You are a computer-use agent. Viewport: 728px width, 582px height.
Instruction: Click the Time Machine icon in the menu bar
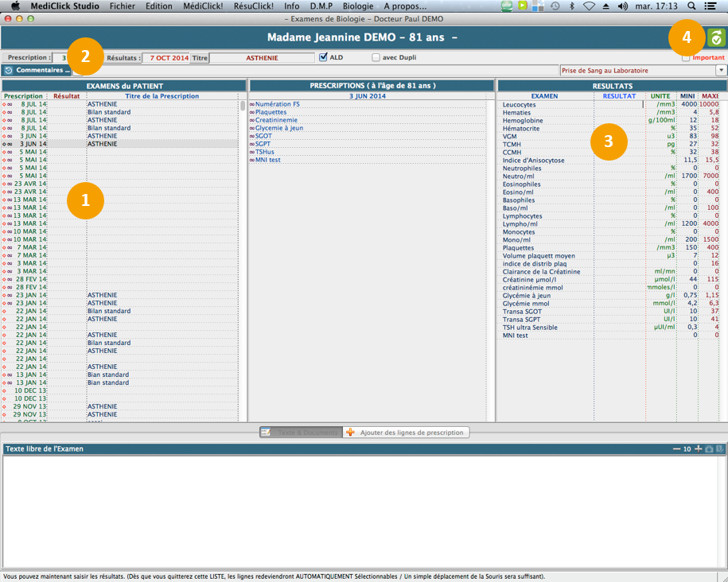coord(555,6)
